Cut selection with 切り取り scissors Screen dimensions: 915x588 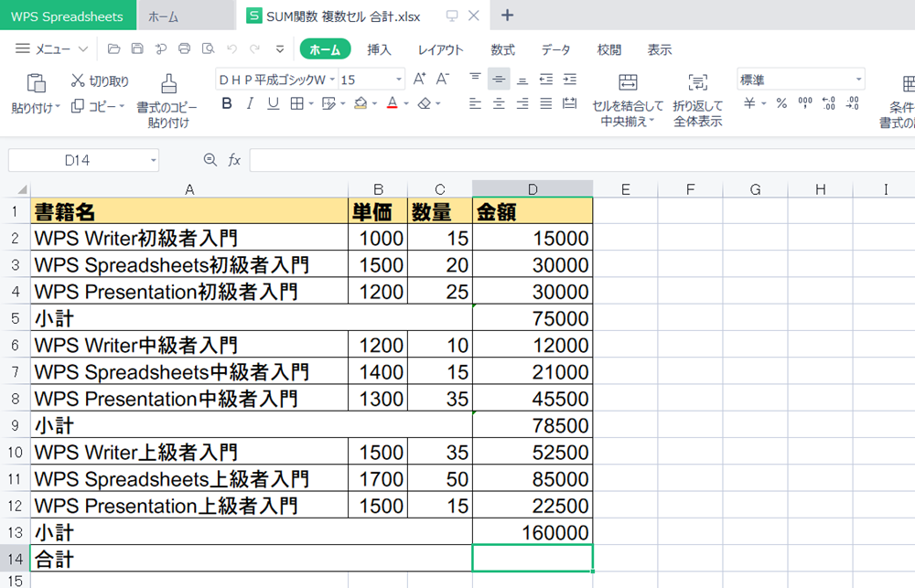click(x=99, y=81)
